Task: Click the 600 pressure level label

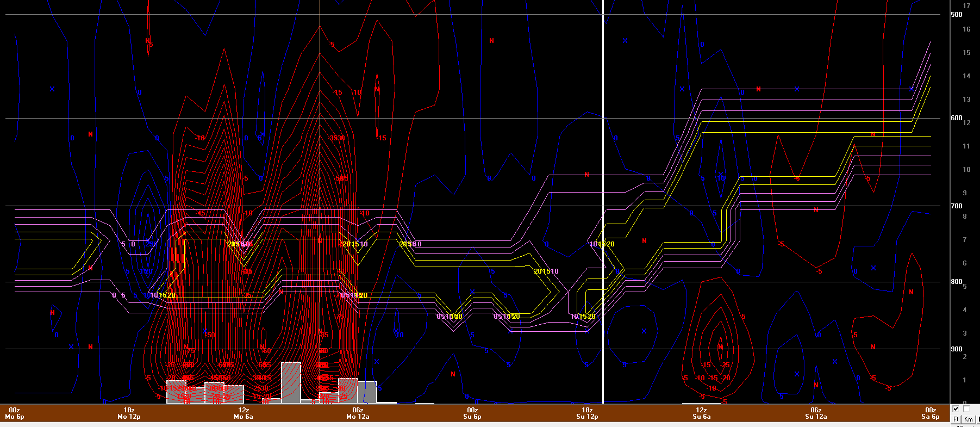Action: (957, 118)
